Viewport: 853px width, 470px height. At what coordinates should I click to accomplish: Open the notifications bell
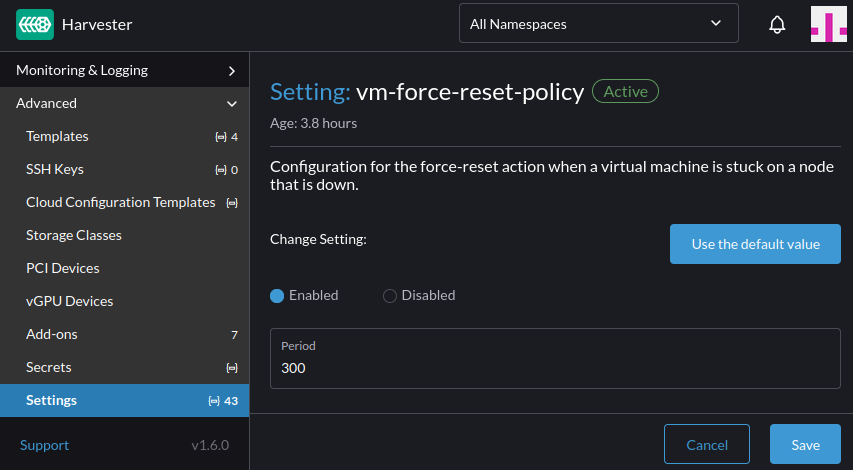[777, 24]
